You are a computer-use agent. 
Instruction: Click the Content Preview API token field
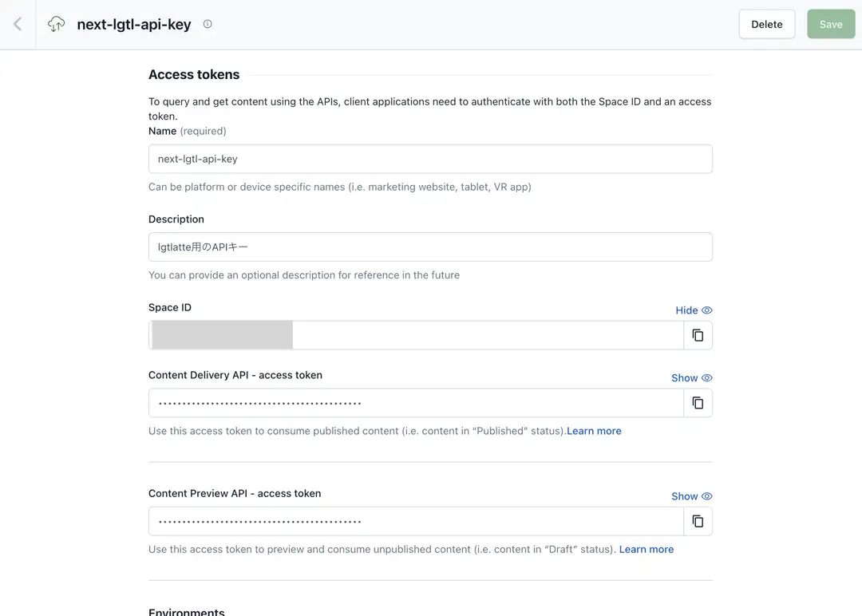tap(415, 521)
